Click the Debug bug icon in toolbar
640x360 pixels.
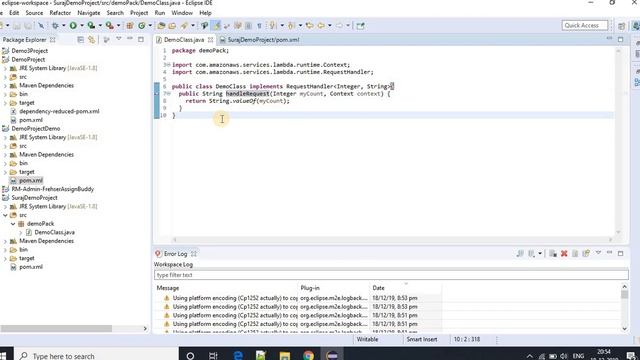(55, 26)
